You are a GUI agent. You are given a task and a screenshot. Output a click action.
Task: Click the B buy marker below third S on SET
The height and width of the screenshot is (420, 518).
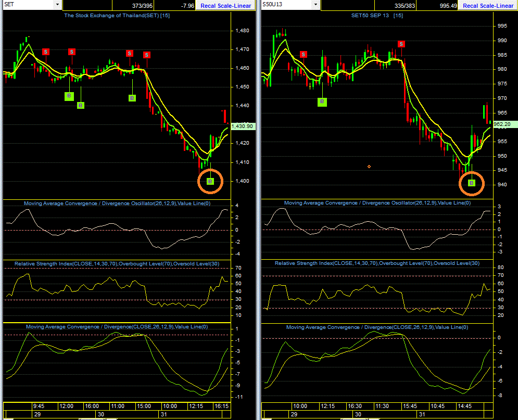tap(132, 98)
